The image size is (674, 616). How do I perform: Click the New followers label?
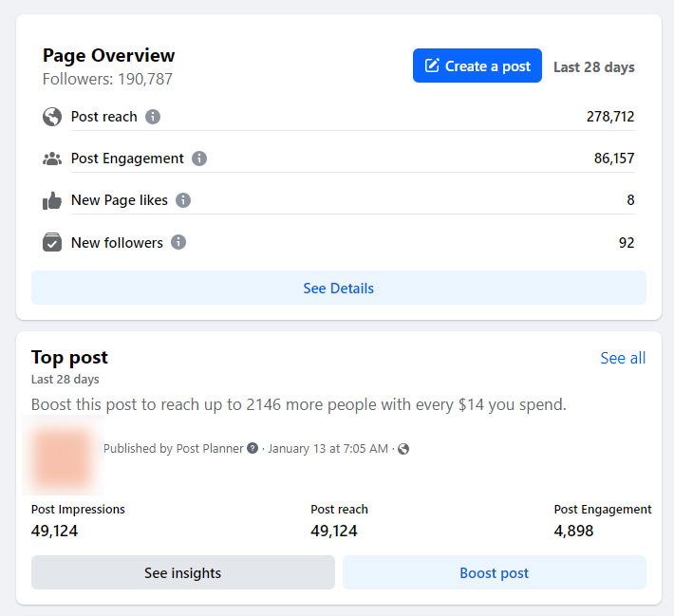(117, 242)
